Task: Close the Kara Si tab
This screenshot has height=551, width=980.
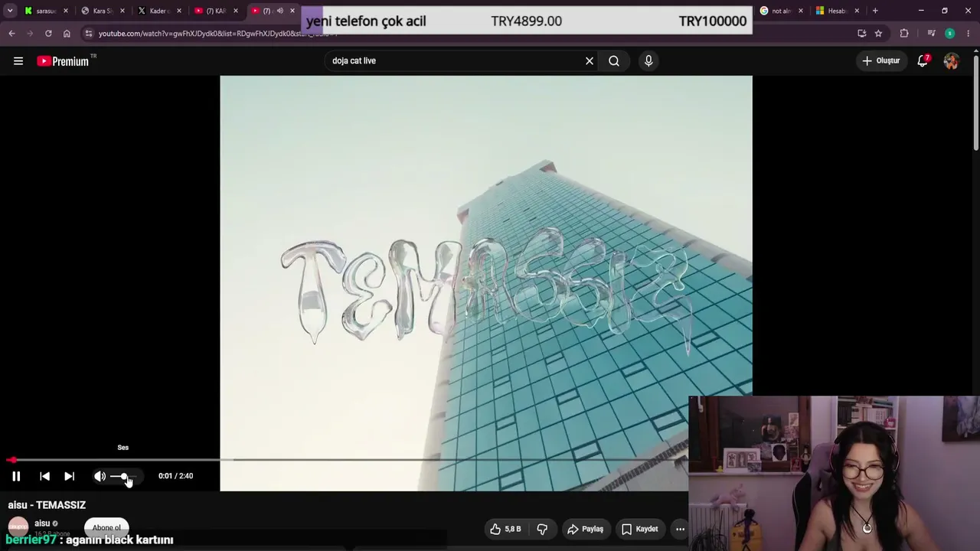Action: coord(122,11)
